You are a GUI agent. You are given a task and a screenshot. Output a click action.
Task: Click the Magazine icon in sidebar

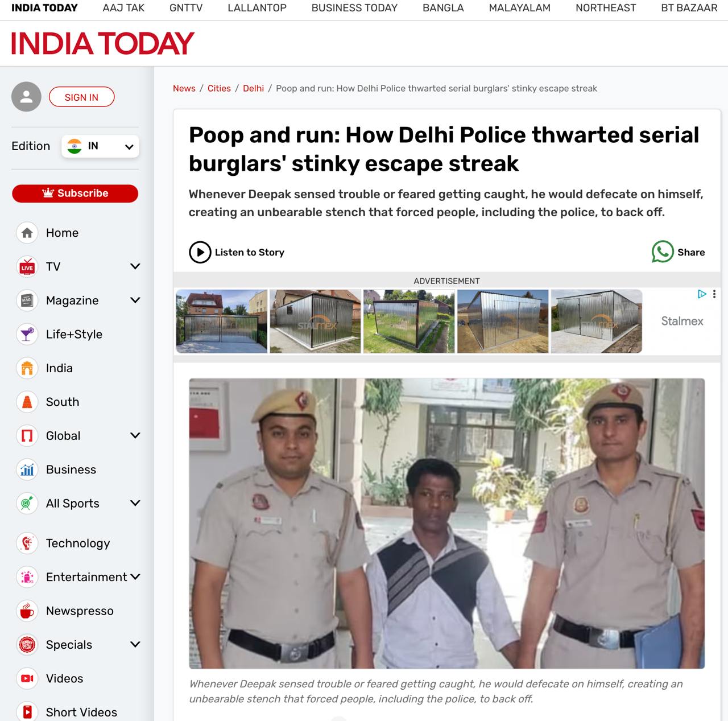[x=27, y=300]
